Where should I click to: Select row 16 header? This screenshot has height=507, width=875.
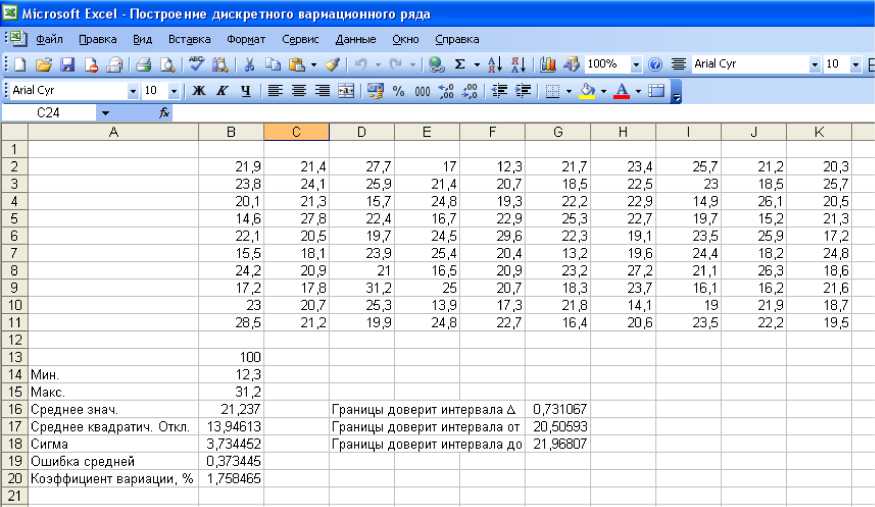pyautogui.click(x=15, y=409)
